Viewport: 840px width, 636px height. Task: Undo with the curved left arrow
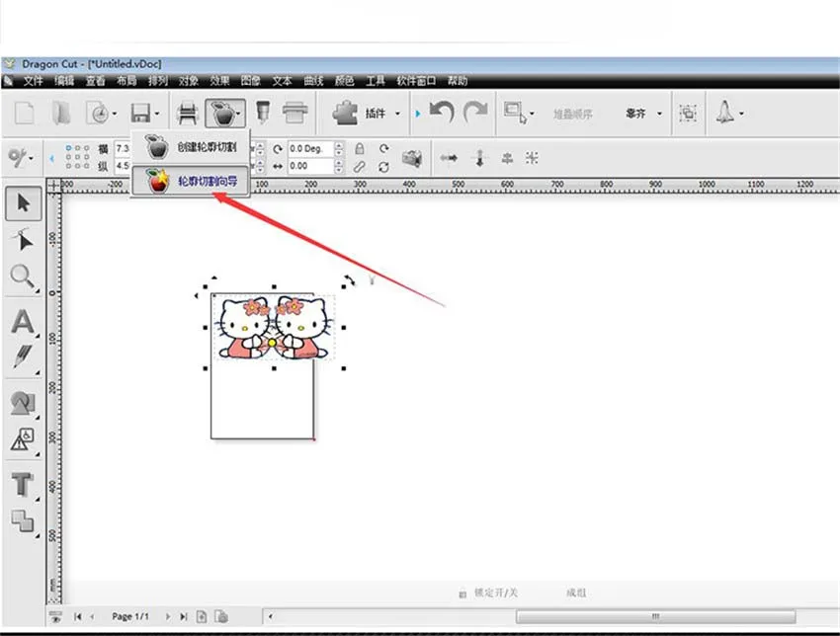442,113
